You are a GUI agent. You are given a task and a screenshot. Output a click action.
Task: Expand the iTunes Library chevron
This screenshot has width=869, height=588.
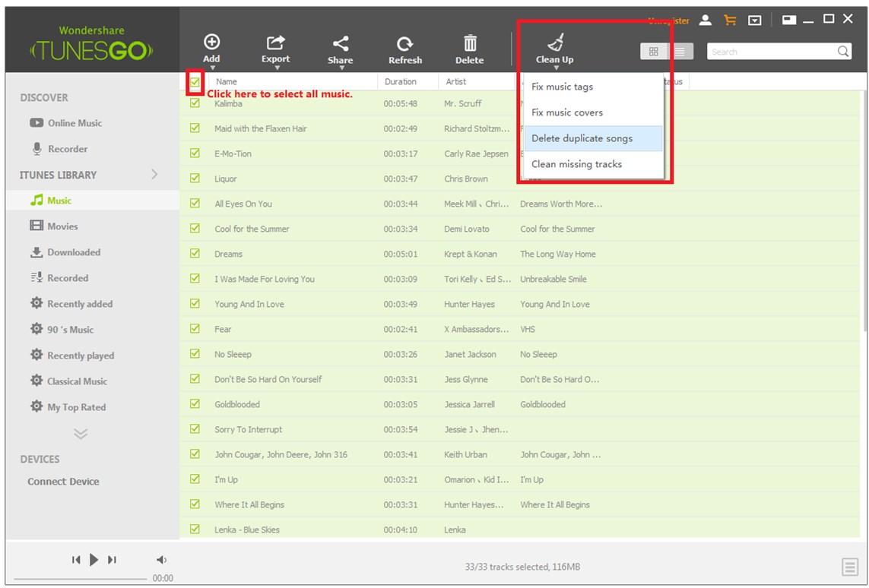(x=154, y=175)
